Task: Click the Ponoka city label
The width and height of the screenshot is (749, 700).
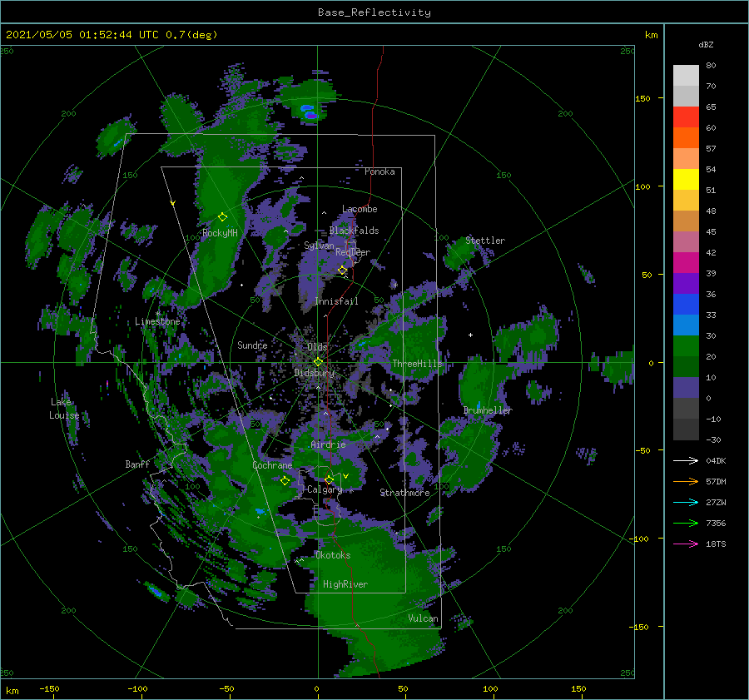Action: (x=379, y=171)
